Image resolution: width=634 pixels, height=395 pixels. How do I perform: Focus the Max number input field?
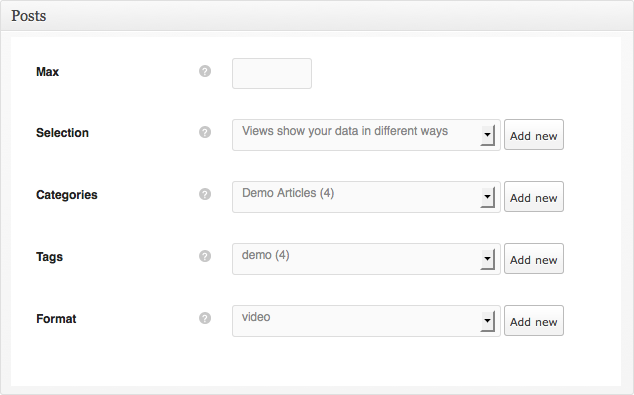pos(272,74)
